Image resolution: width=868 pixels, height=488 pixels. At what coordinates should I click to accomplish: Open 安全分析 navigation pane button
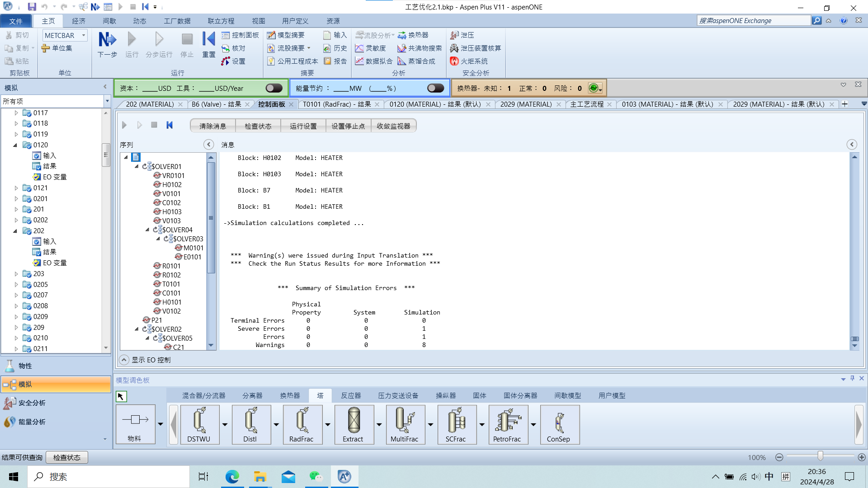click(x=56, y=403)
